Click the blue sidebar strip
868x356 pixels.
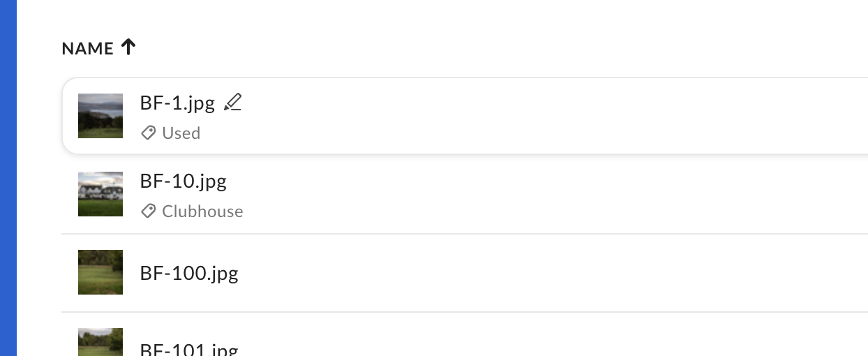(8, 178)
